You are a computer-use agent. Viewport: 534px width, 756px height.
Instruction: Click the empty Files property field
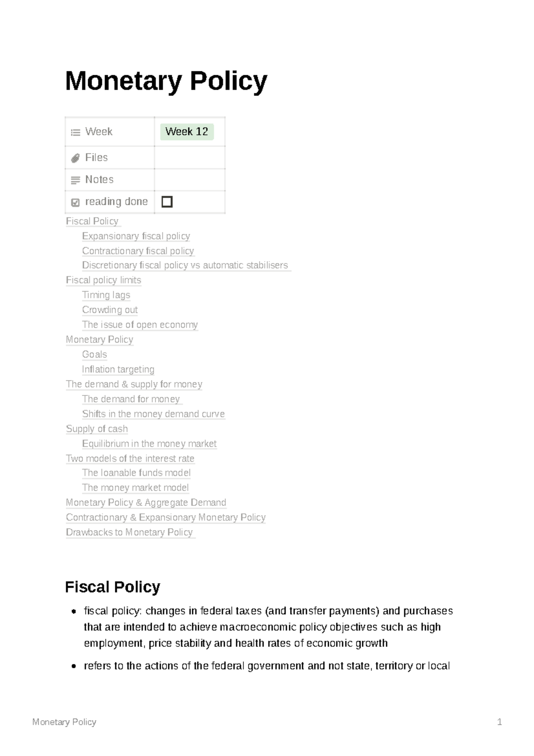(190, 158)
